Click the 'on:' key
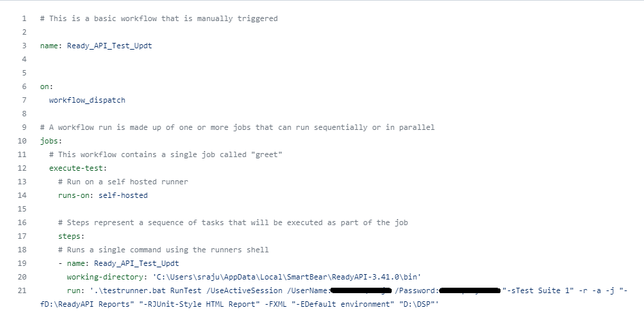 [46, 86]
